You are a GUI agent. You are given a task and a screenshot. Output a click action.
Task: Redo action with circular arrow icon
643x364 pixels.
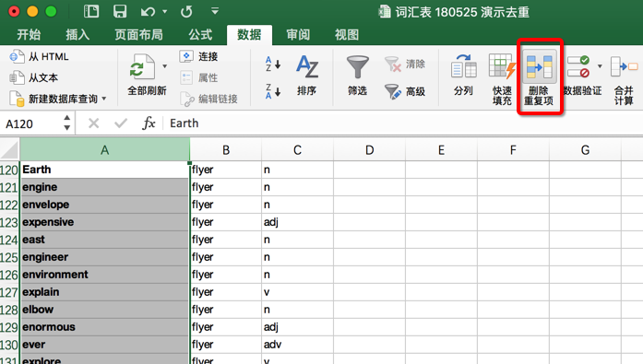tap(186, 12)
